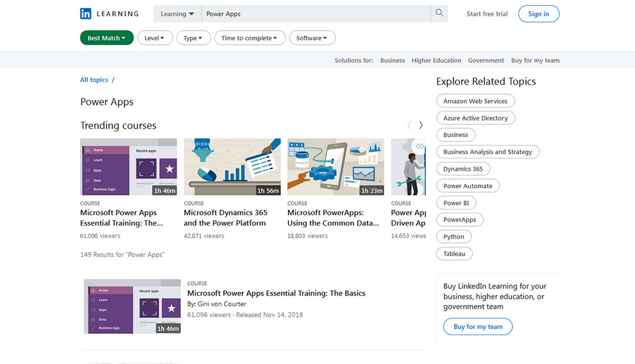Select Azure Active Directory topic
Image resolution: width=635 pixels, height=364 pixels.
(475, 118)
